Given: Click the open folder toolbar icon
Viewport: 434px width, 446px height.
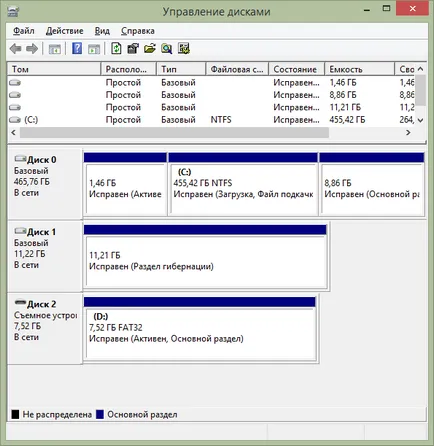Looking at the screenshot, I should (150, 49).
